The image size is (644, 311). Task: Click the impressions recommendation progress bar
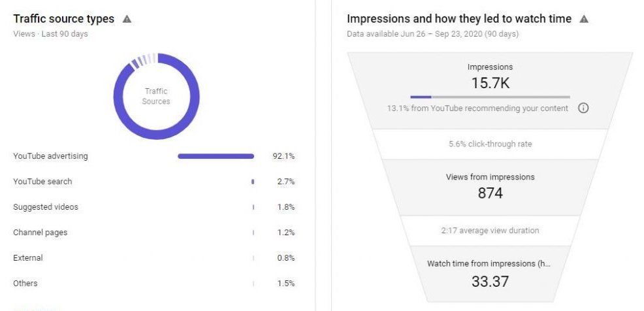point(490,97)
